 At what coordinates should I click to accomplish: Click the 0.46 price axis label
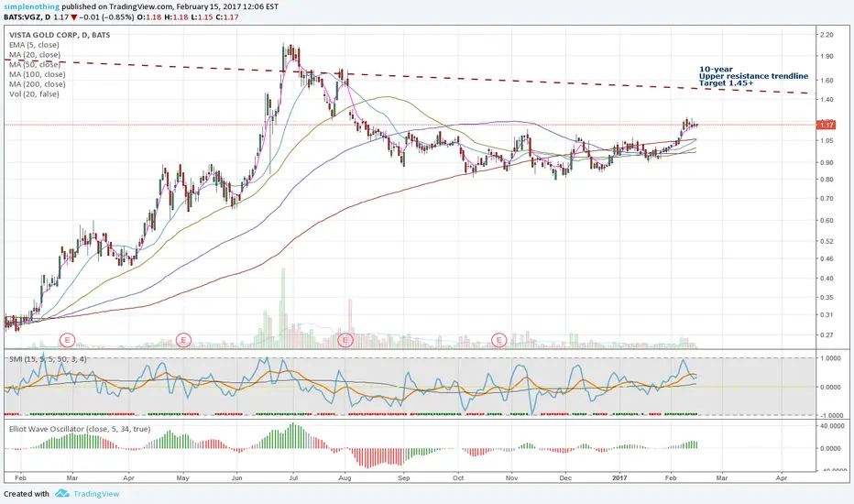click(827, 258)
